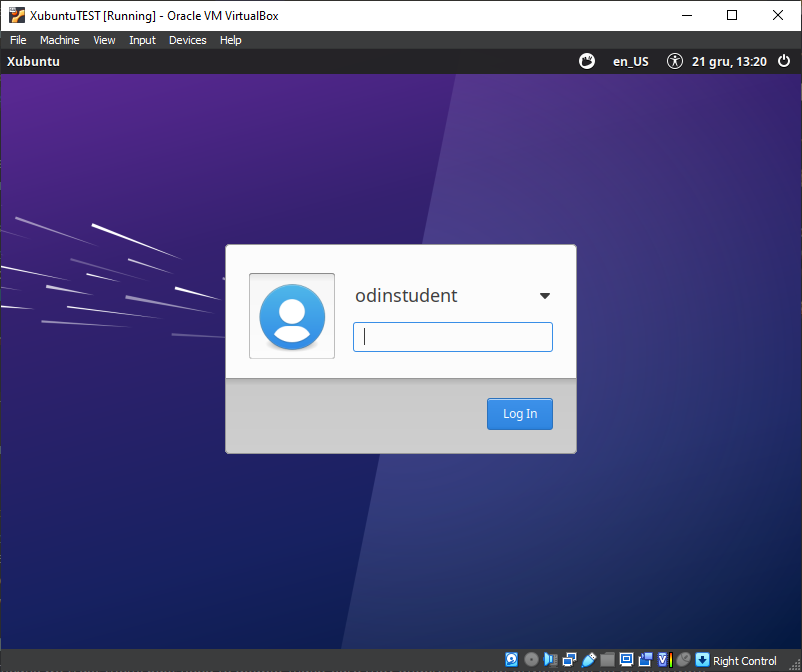Image resolution: width=802 pixels, height=672 pixels.
Task: Click the network adapters status icon
Action: (x=569, y=660)
